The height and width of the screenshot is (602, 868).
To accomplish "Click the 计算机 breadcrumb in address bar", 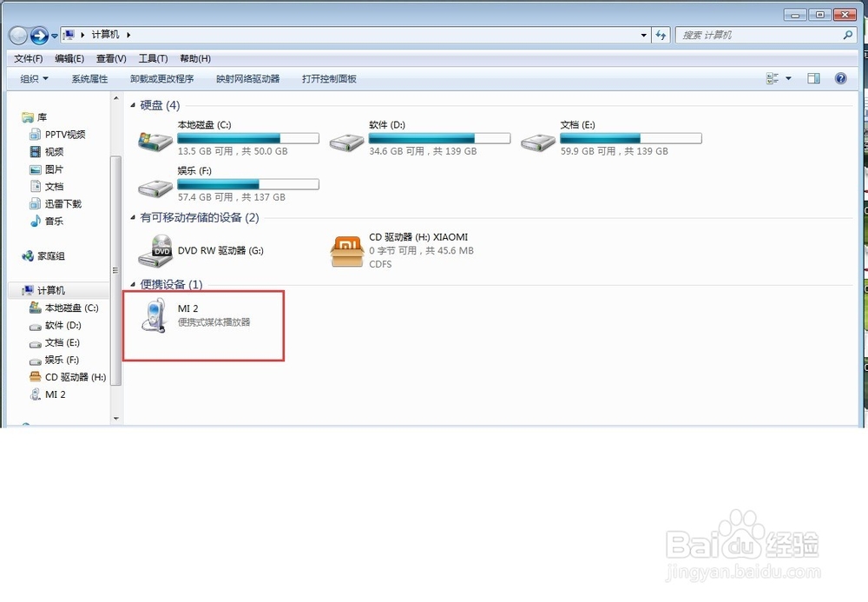I will point(105,35).
